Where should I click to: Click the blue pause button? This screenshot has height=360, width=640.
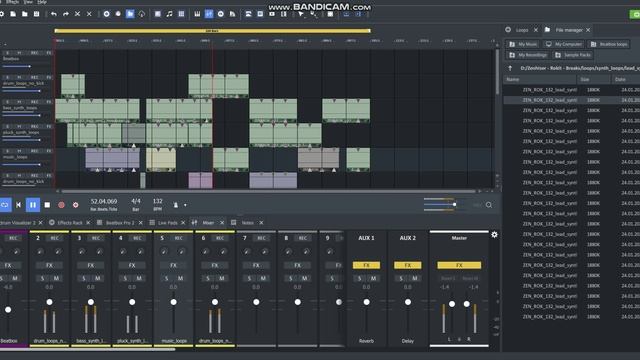click(33, 205)
